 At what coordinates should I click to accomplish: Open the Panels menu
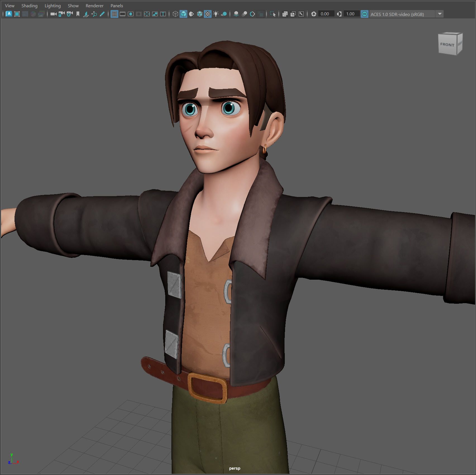[117, 6]
